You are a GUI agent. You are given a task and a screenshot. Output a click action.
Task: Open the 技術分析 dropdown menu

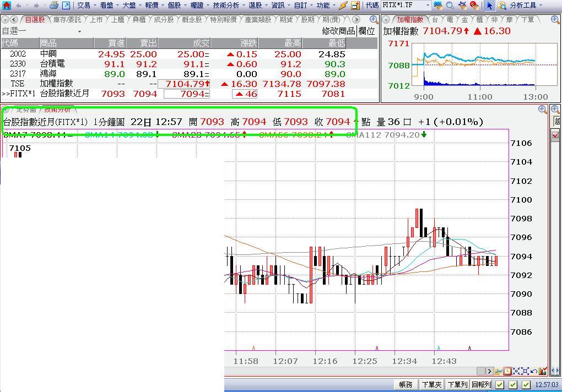point(228,6)
